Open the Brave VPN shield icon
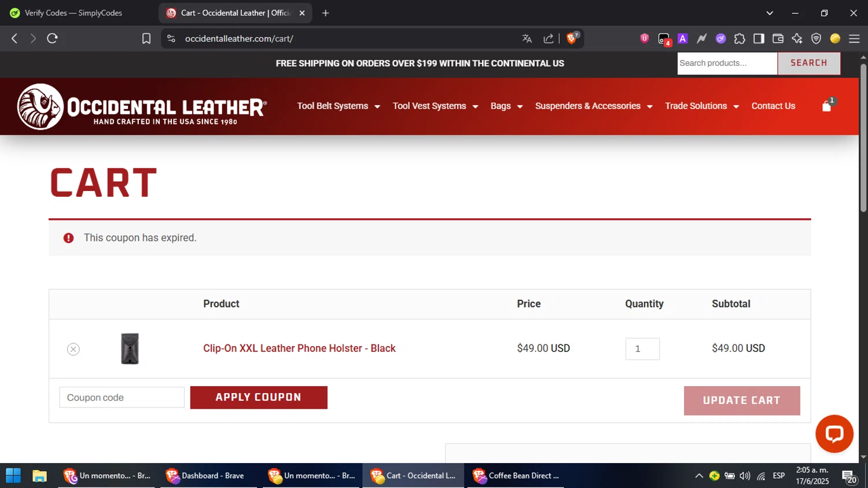This screenshot has height=488, width=868. point(816,38)
